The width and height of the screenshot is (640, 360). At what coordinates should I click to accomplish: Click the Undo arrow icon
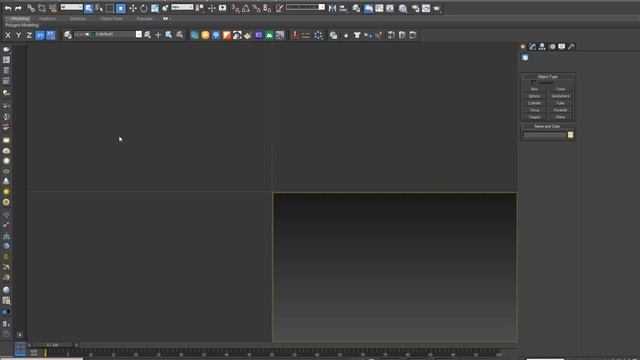8,8
